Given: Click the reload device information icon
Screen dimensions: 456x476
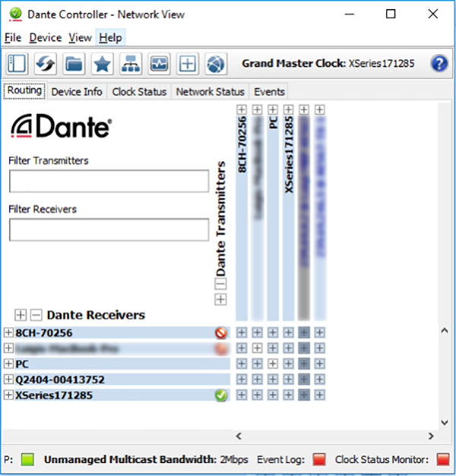Looking at the screenshot, I should (x=46, y=64).
